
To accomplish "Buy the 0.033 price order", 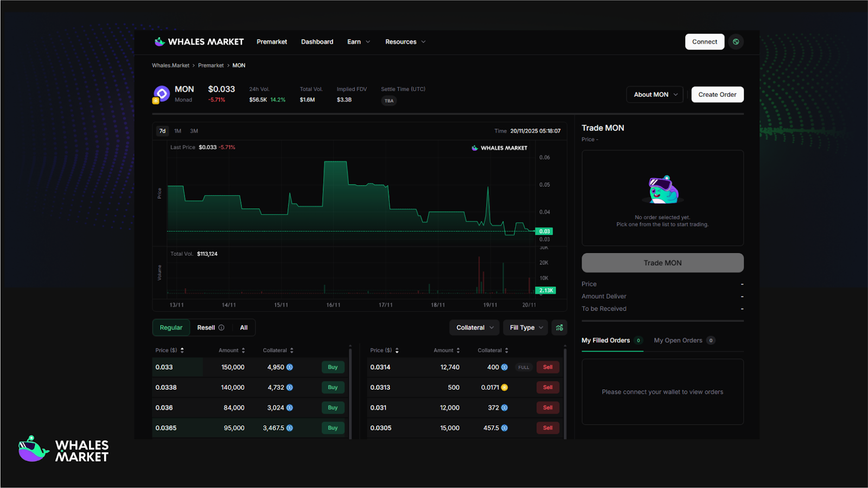I will pyautogui.click(x=333, y=367).
